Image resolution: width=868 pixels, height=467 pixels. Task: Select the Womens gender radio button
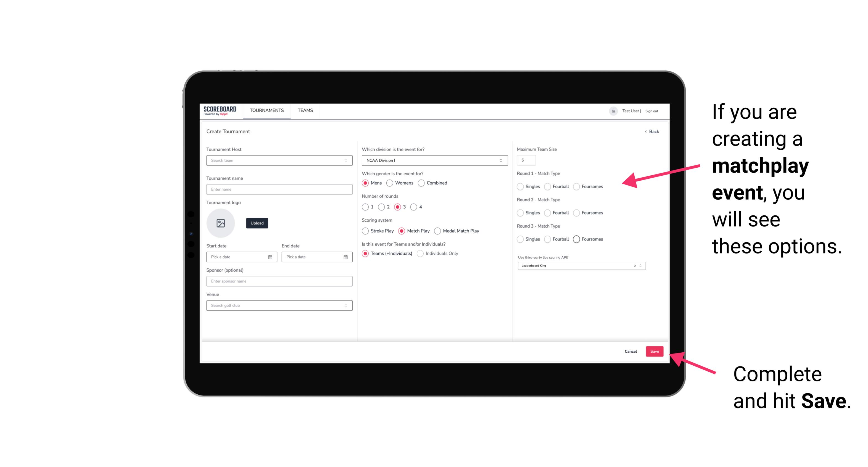(390, 183)
